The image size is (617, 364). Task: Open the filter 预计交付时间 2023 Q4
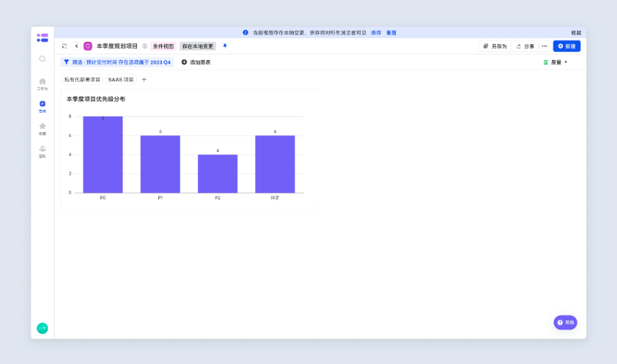[117, 62]
